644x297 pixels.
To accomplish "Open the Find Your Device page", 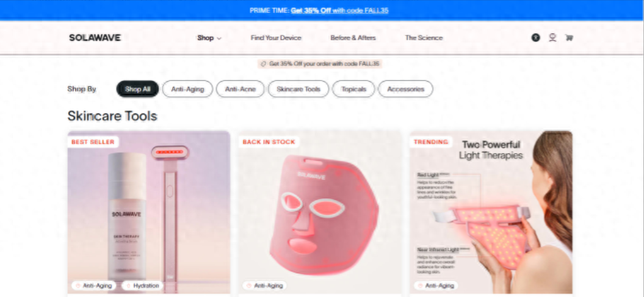I will coord(276,38).
